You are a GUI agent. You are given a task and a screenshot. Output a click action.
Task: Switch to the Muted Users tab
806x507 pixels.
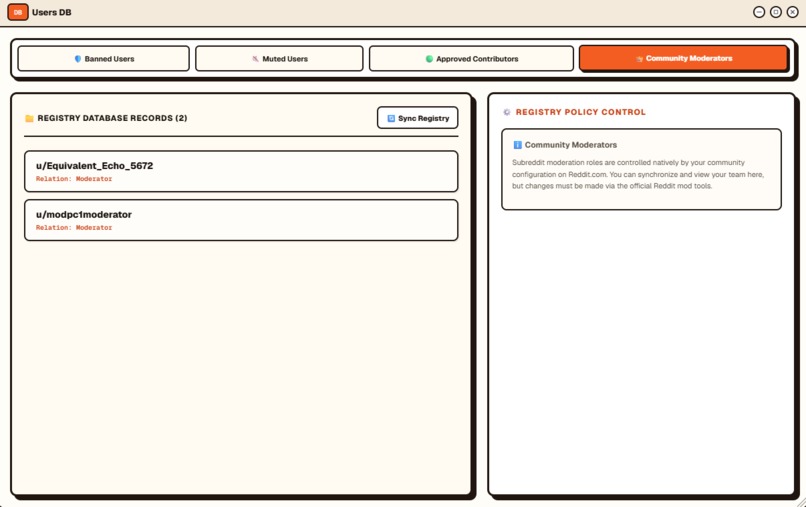(x=279, y=59)
